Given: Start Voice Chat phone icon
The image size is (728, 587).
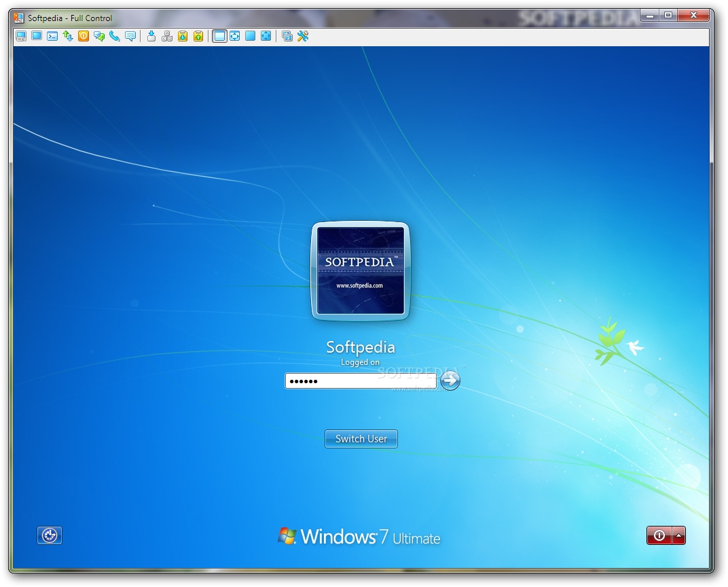Looking at the screenshot, I should click(x=115, y=36).
